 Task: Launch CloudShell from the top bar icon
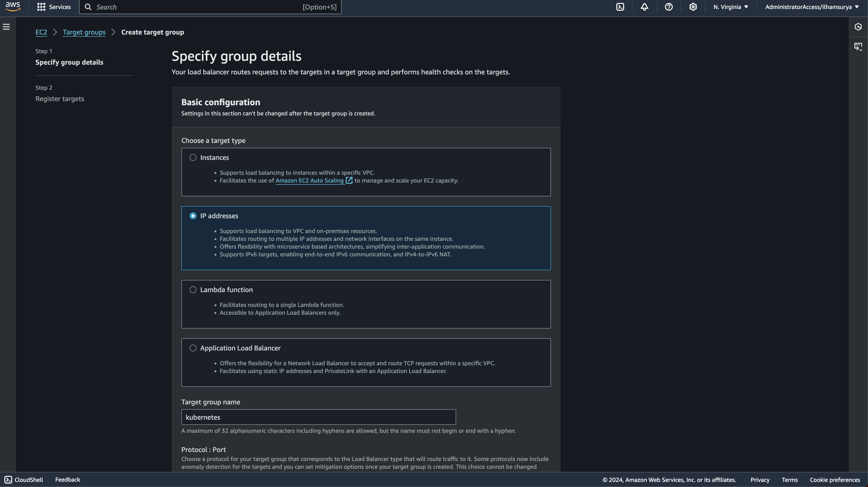pyautogui.click(x=620, y=7)
